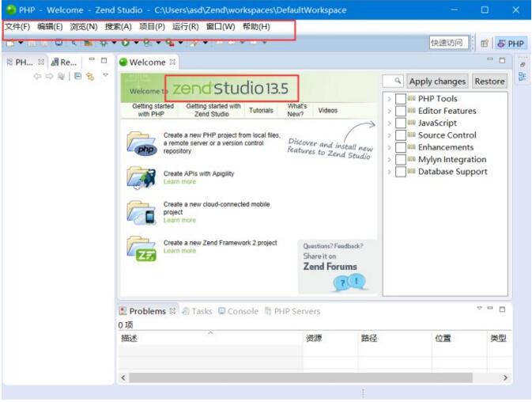The height and width of the screenshot is (402, 532).
Task: Open the PHP Explorer view menu dropdown
Action: 105,74
